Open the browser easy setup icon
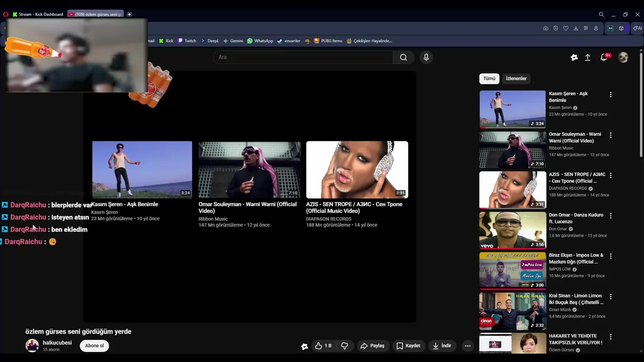The image size is (644, 362). [x=586, y=28]
